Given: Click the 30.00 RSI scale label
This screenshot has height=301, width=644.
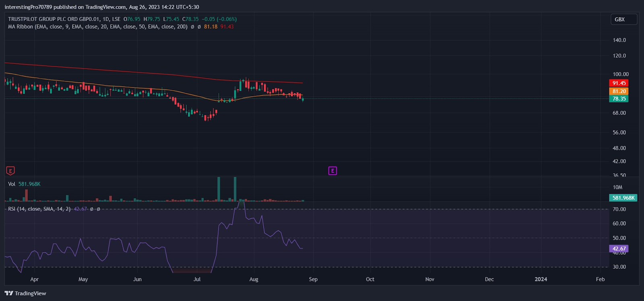Looking at the screenshot, I should (619, 267).
